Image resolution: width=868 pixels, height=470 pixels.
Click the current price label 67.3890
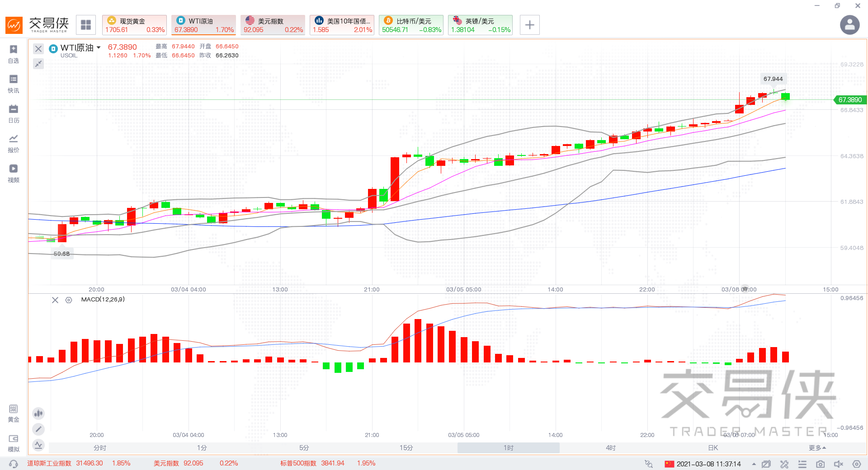tap(849, 100)
